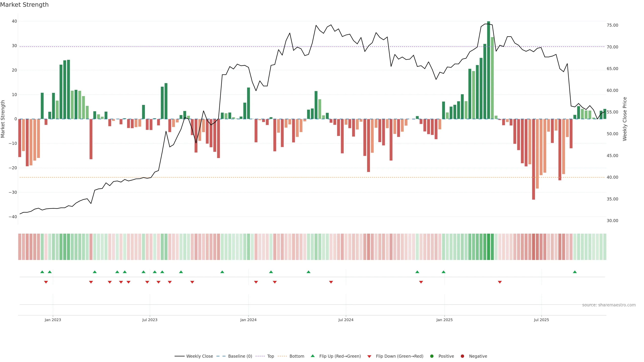Click the Flip Up green triangle legend icon
Viewport: 644px width, 362px height.
tap(312, 356)
